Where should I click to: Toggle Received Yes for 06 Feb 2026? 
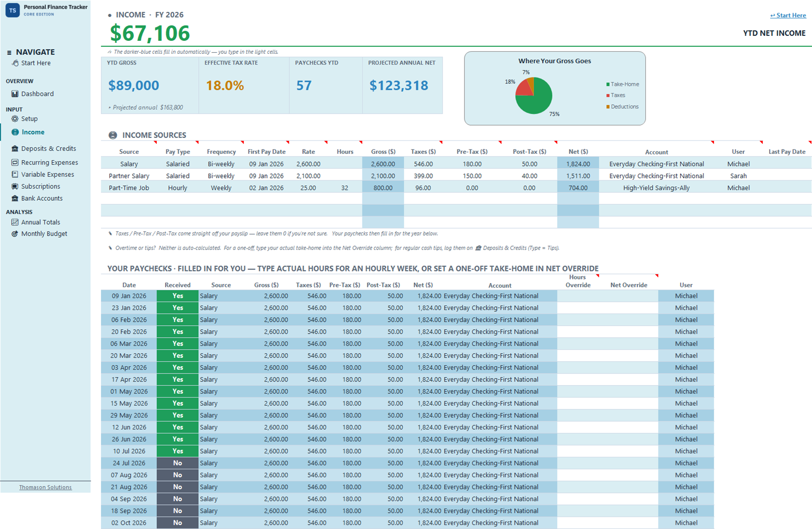(x=177, y=320)
